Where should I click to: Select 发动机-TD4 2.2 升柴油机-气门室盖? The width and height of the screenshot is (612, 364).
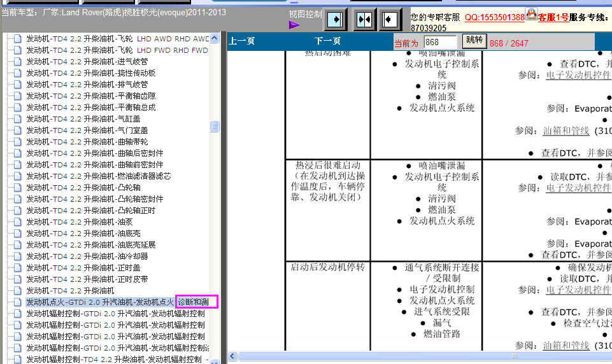87,130
